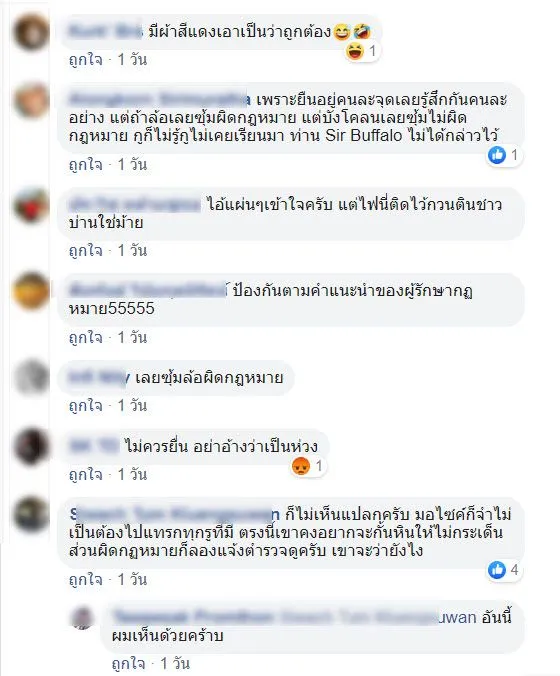The width and height of the screenshot is (560, 676).
Task: Open the first commenter's profile picture
Action: coord(31,33)
